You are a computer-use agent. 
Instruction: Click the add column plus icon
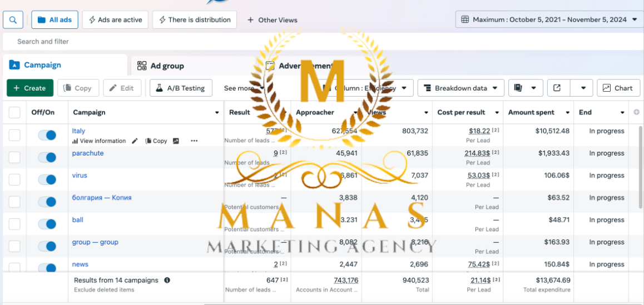(x=637, y=112)
